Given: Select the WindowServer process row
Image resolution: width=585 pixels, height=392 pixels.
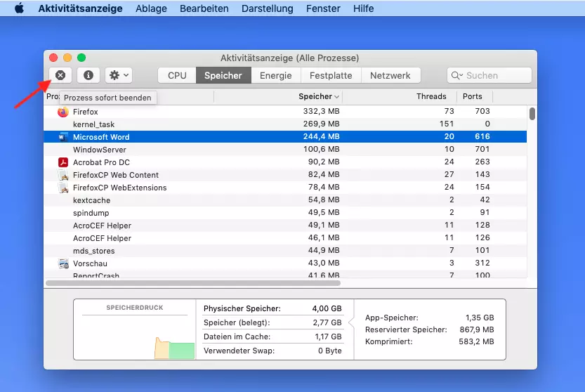Looking at the screenshot, I should pyautogui.click(x=285, y=150).
